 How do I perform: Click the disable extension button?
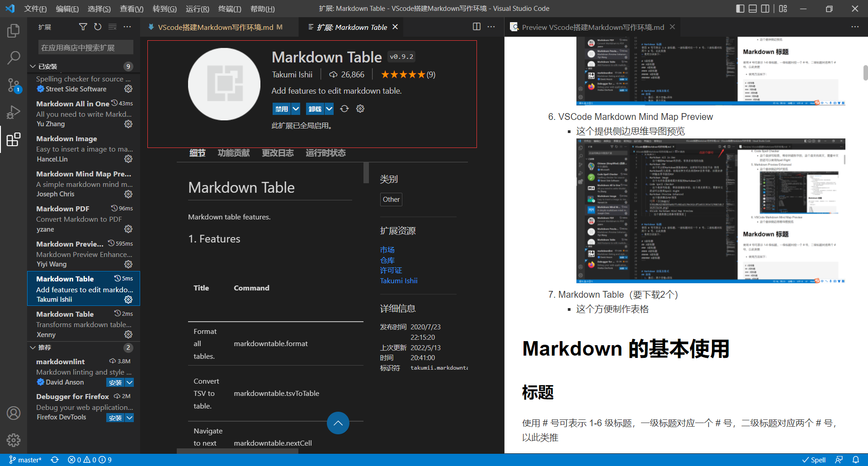point(282,109)
